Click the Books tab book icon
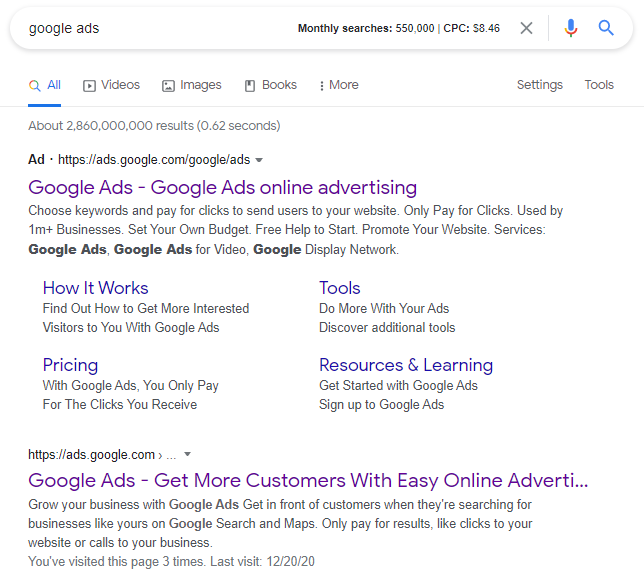Viewport: 644px width, 571px height. tap(250, 86)
